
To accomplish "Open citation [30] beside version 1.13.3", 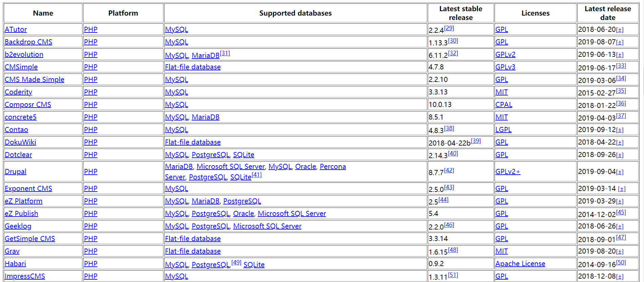I will (453, 41).
